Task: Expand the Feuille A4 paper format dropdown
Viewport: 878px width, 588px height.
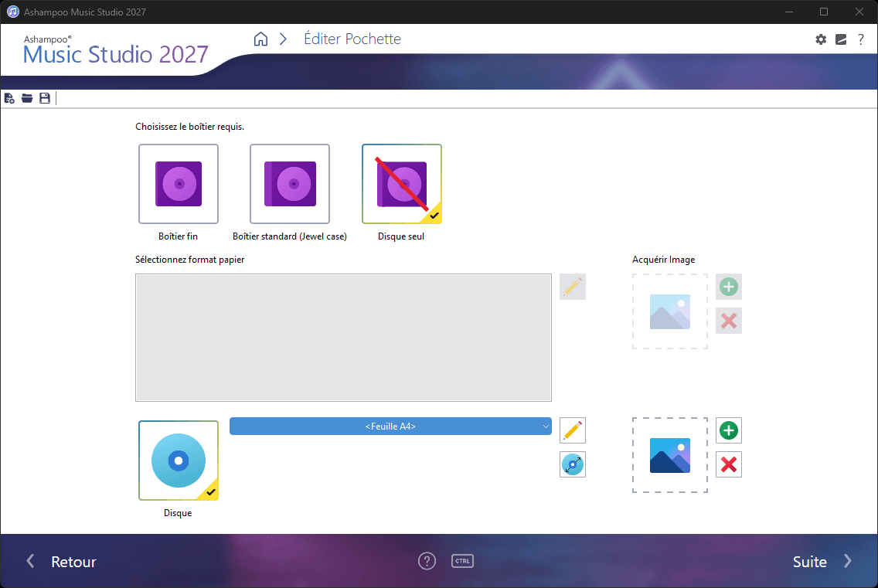Action: coord(390,427)
